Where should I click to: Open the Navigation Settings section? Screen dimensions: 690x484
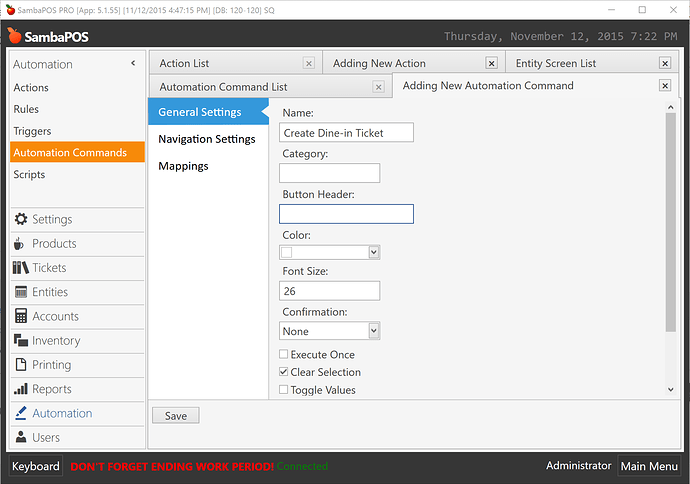point(207,139)
